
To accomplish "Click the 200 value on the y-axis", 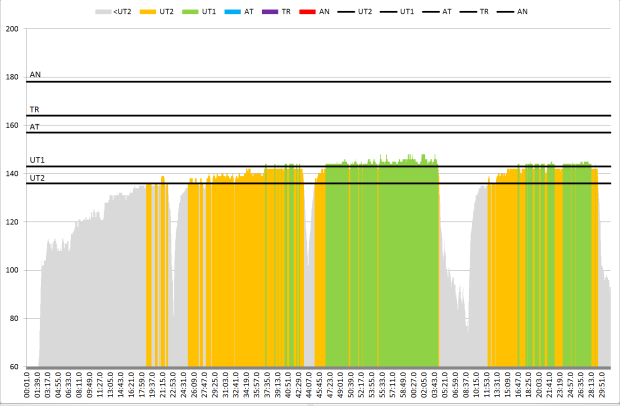I will point(12,28).
